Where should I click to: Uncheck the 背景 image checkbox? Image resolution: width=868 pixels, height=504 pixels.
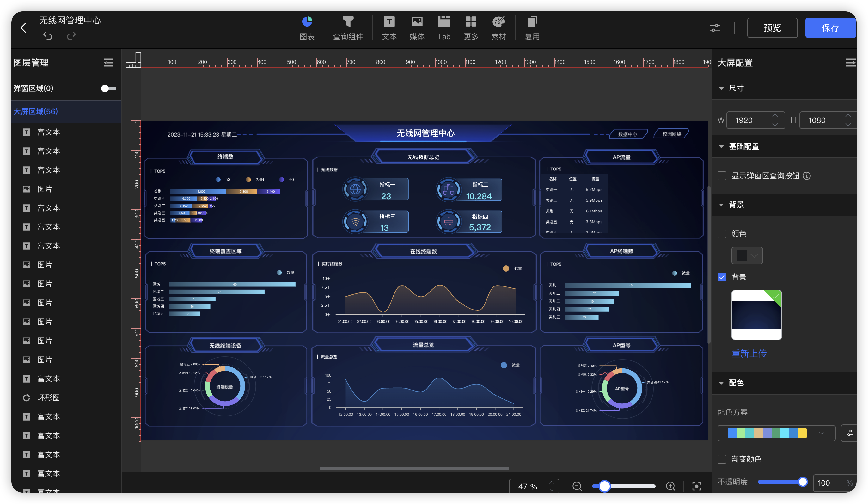coord(722,277)
